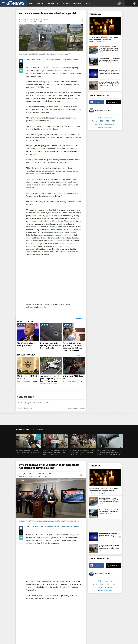
Task: Click Privacy link in Conversation footer
Action: 75,408
